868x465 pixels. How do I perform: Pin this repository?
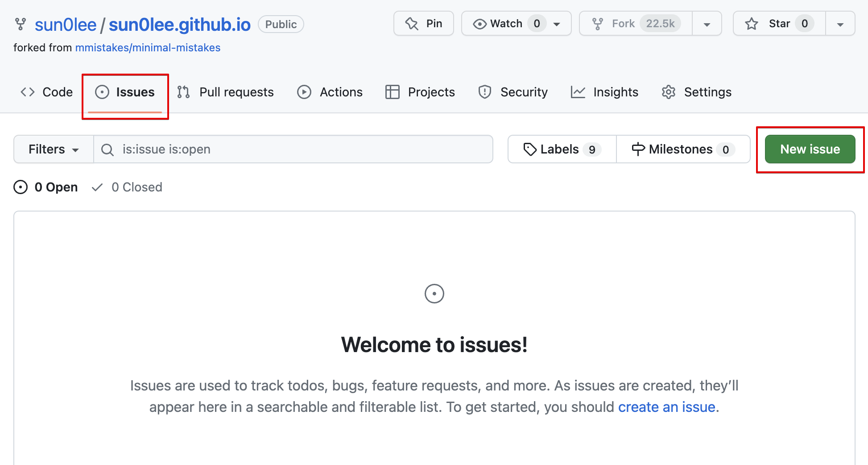pos(424,23)
